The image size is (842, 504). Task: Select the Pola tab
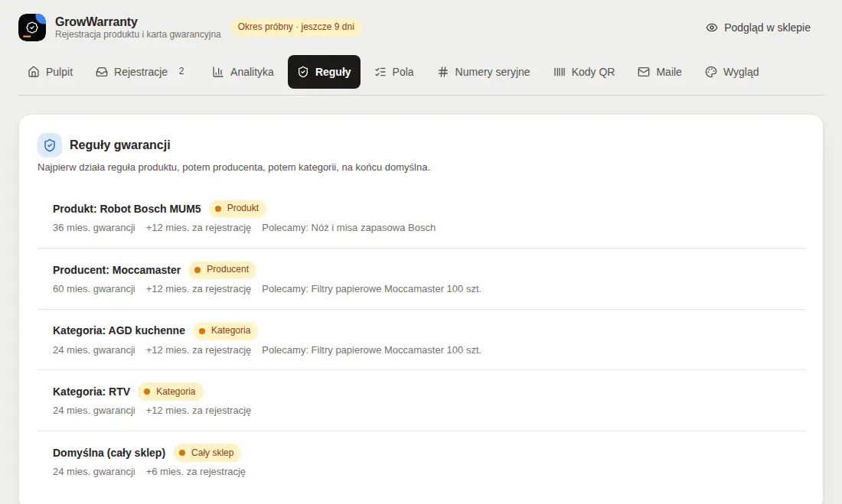tap(394, 72)
